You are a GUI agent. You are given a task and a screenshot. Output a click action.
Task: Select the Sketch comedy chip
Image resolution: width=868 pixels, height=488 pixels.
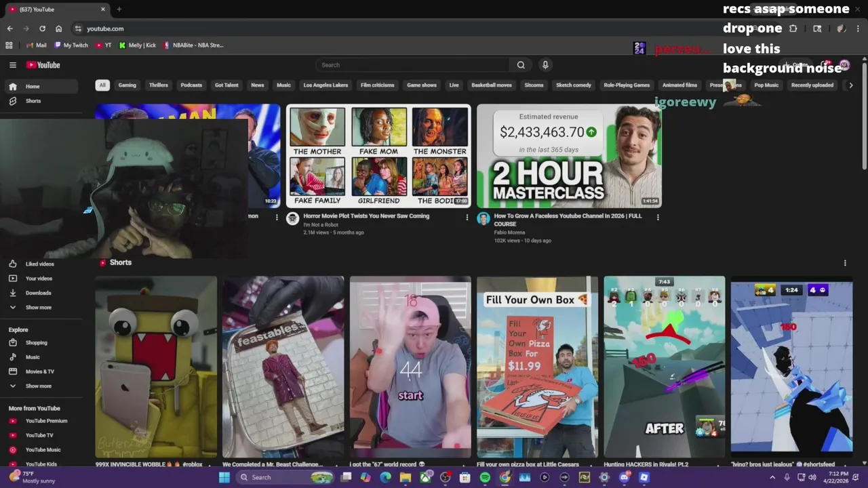click(x=574, y=85)
